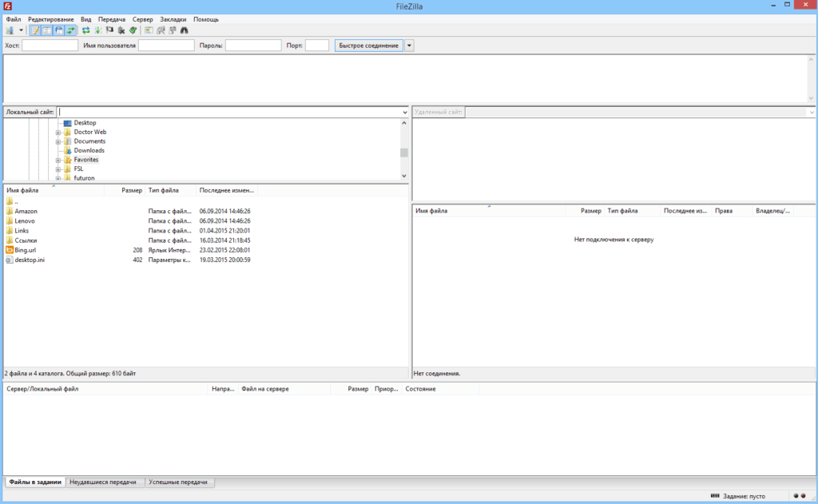Open the Вид menu
This screenshot has height=504, width=818.
pos(86,19)
